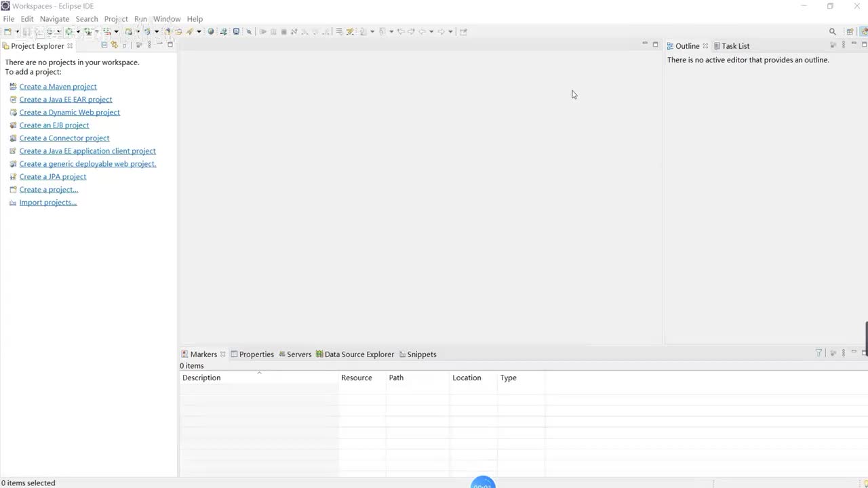Switch to the Properties tab
Viewport: 868px width, 488px height.
click(x=252, y=354)
